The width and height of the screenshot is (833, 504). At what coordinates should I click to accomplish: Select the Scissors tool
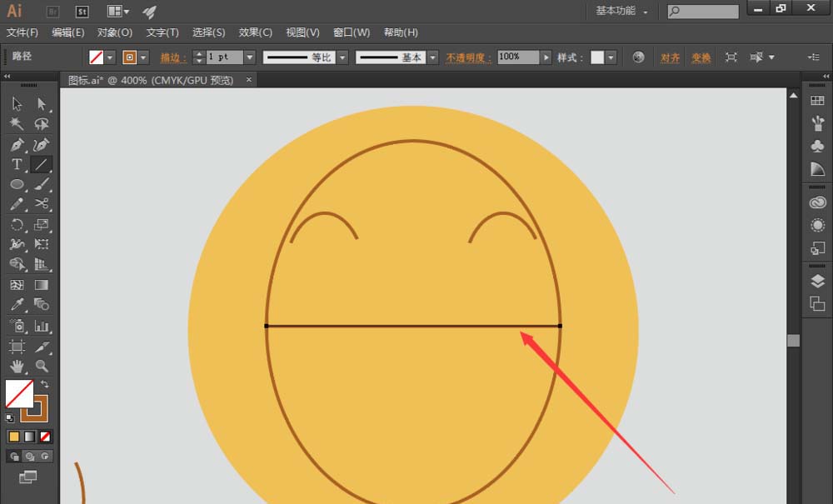(x=42, y=204)
